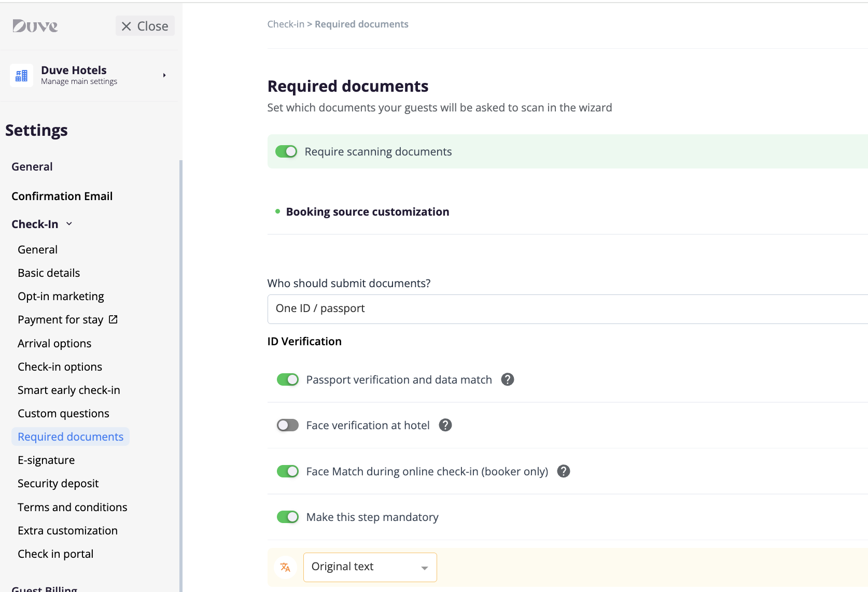The height and width of the screenshot is (592, 868).
Task: Open help for Face verification at hotel
Action: point(445,425)
